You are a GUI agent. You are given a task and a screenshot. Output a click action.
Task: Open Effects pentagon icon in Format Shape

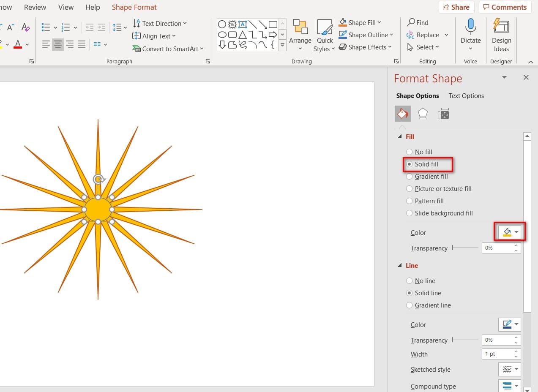coord(423,114)
